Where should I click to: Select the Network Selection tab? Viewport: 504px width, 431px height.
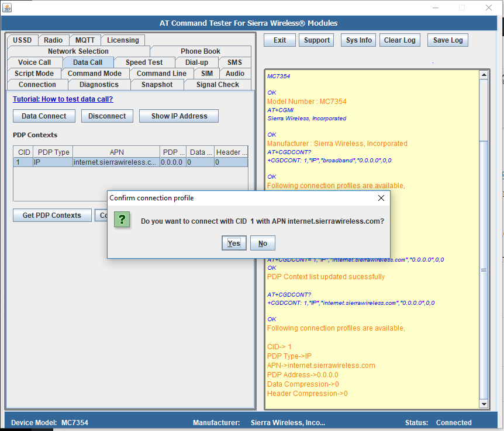[78, 51]
